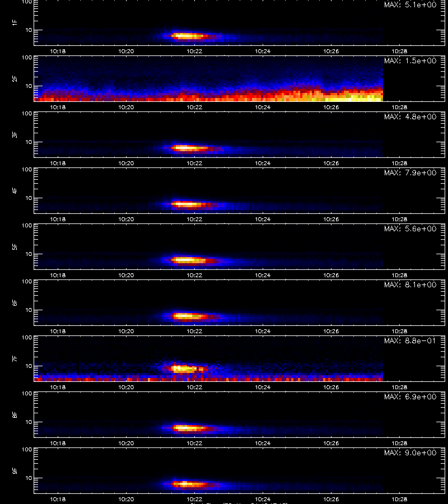
Task: Click the MAX: 5.1e+00 label in panel 1F
Action: [410, 5]
